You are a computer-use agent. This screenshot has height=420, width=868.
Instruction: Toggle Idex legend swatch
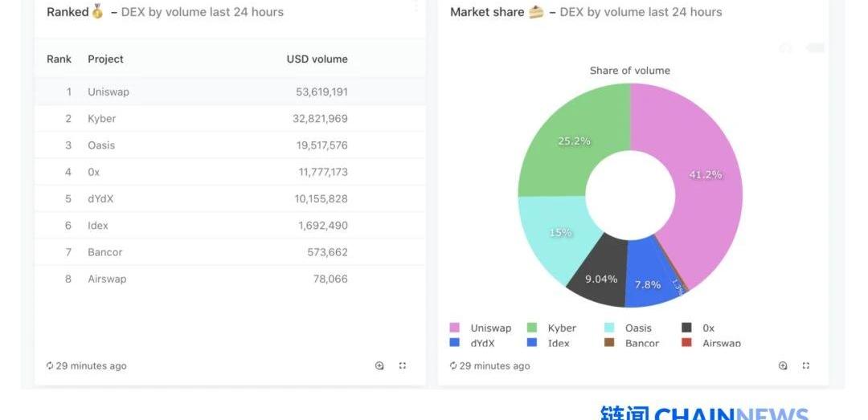532,343
